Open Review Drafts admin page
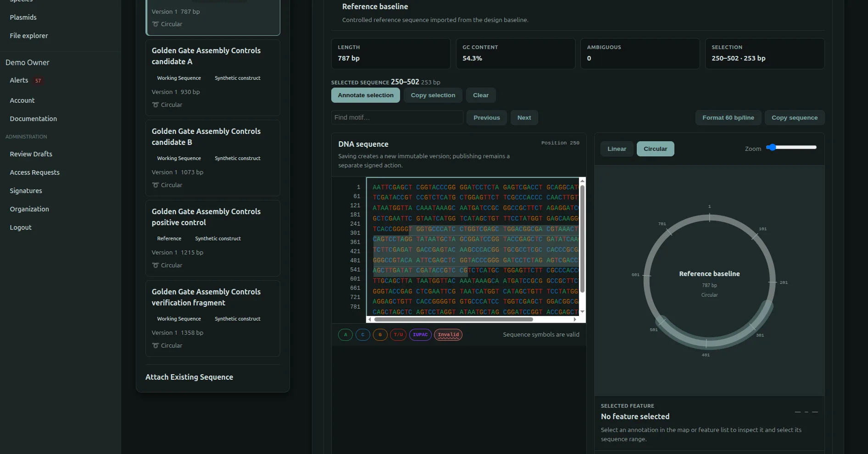This screenshot has height=454, width=868. coord(31,154)
